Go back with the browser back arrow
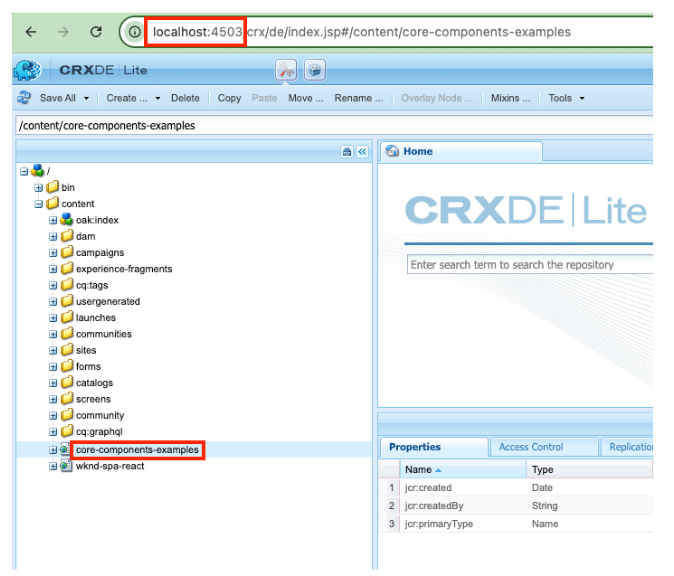The width and height of the screenshot is (674, 576). coord(31,32)
